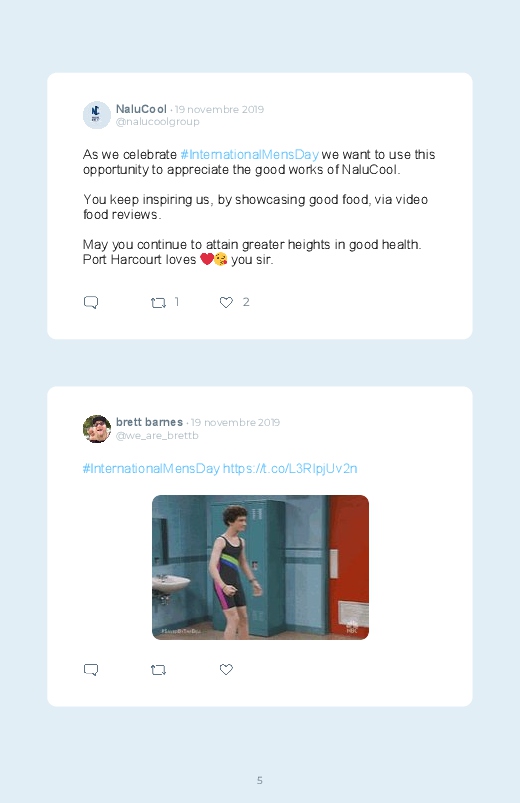Click reply icon on brett barnes tweet

click(91, 670)
